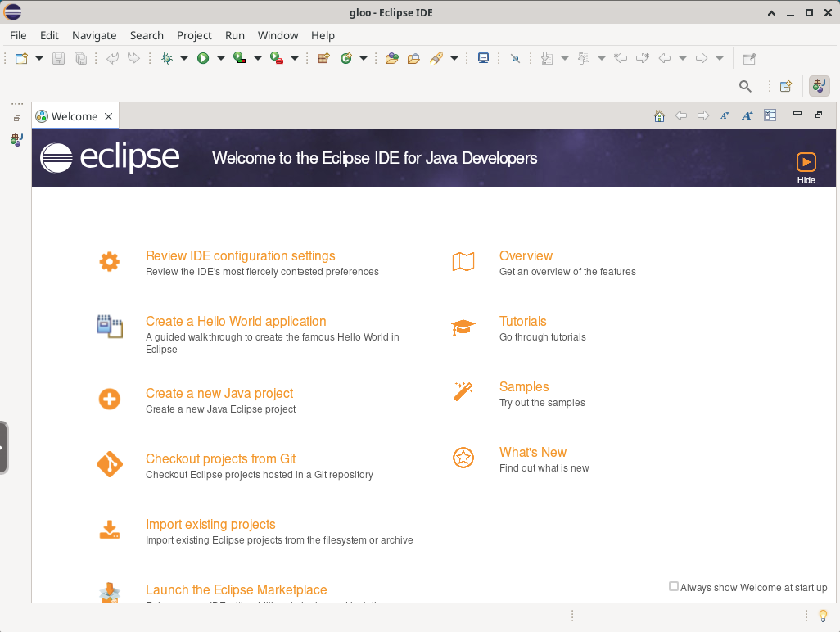The image size is (840, 632).
Task: Click the Magnify font size icon
Action: [747, 115]
